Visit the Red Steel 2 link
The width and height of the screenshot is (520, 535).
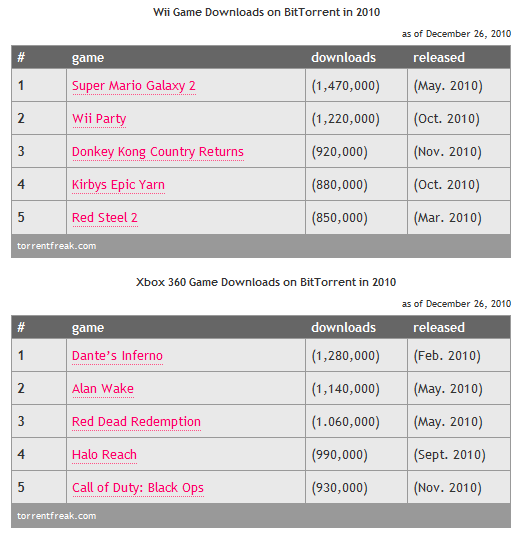pyautogui.click(x=105, y=217)
